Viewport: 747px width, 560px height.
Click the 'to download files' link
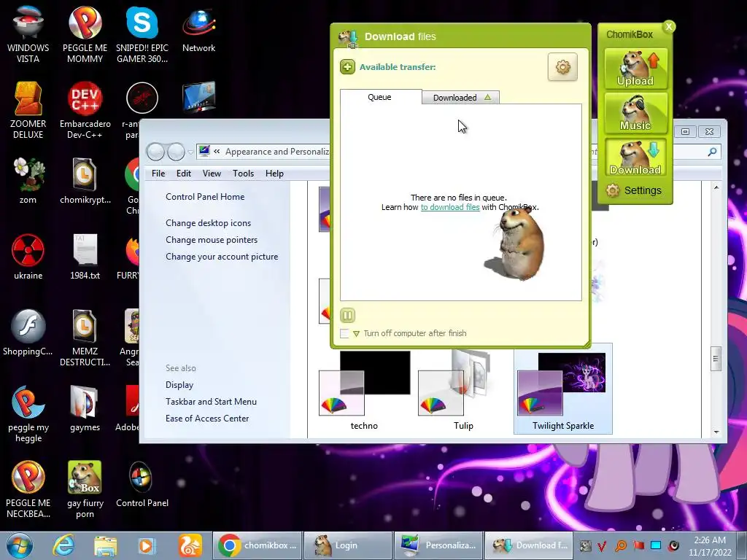pos(450,207)
